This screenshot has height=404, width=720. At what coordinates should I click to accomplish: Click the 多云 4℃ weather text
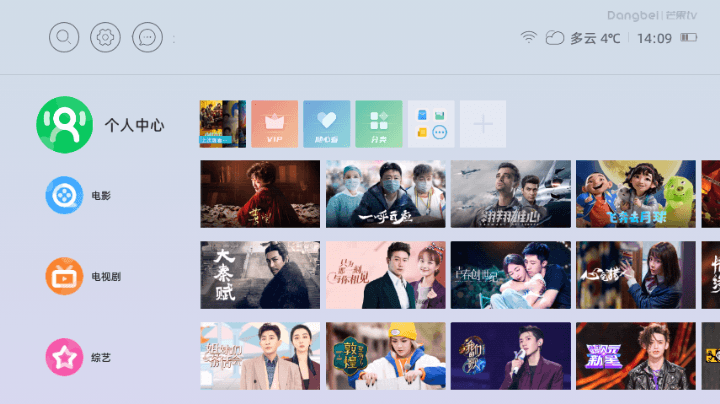pyautogui.click(x=595, y=39)
